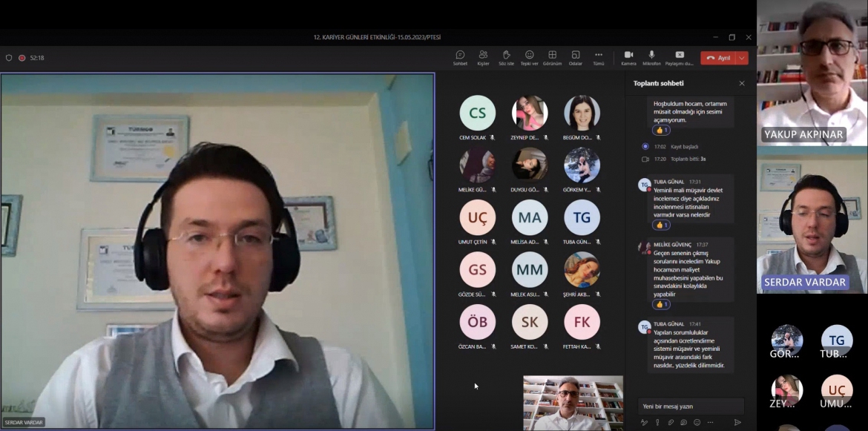Maximize the meeting window

pyautogui.click(x=731, y=38)
